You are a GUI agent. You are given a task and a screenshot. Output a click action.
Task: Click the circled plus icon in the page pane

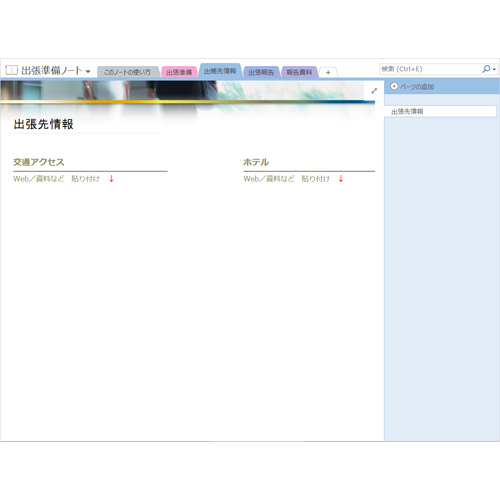tap(394, 86)
